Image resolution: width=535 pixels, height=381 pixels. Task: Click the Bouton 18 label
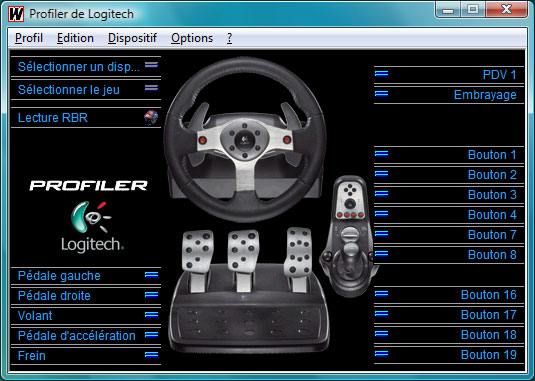click(x=489, y=334)
